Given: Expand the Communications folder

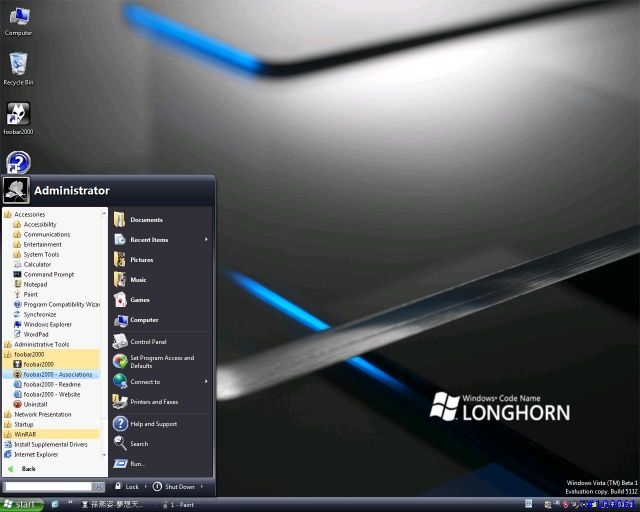Looking at the screenshot, I should (x=42, y=234).
